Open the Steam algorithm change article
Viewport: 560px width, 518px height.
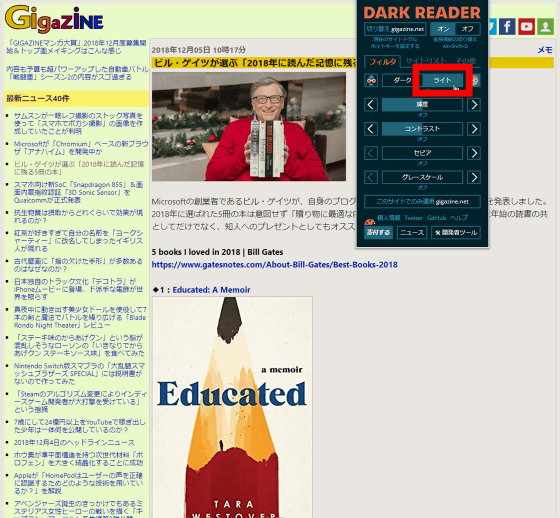(80, 402)
